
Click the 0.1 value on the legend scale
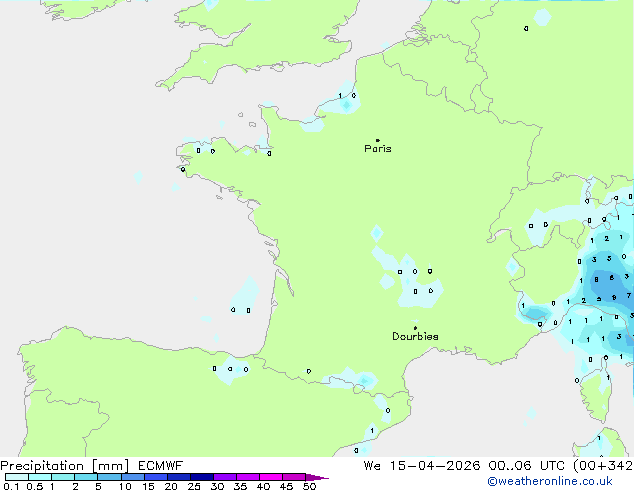click(9, 486)
